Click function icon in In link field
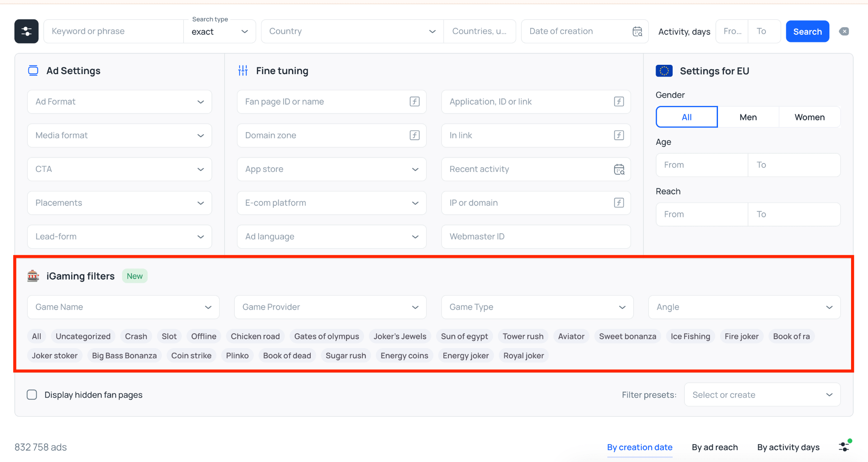The height and width of the screenshot is (462, 868). [x=619, y=136]
